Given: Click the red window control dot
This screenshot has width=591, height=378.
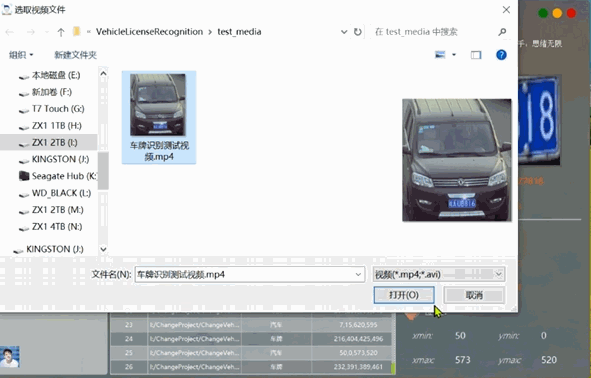Looking at the screenshot, I should [571, 13].
